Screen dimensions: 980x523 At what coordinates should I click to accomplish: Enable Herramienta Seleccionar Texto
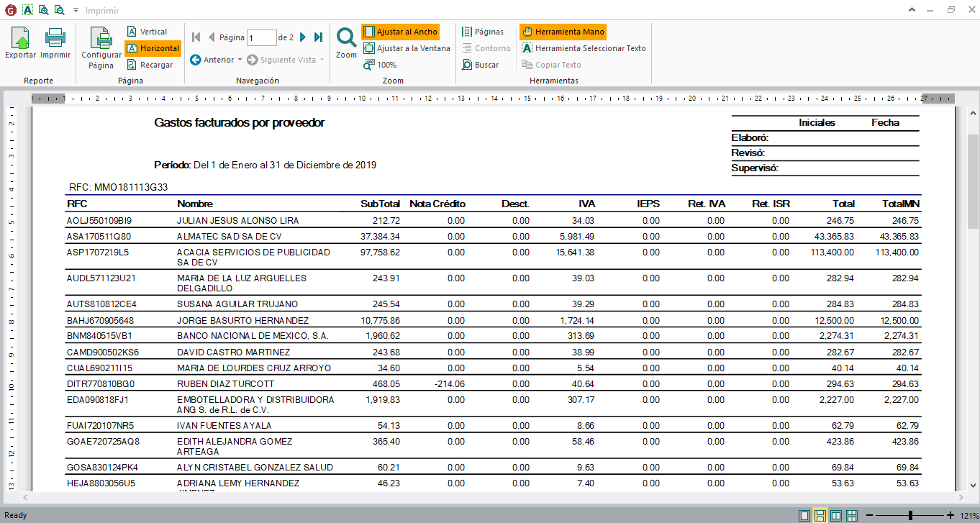coord(584,48)
